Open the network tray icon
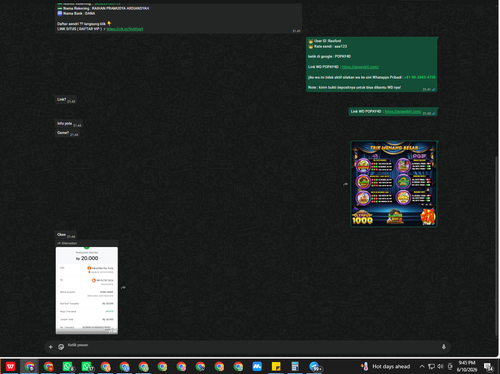500x374 pixels. click(x=431, y=367)
